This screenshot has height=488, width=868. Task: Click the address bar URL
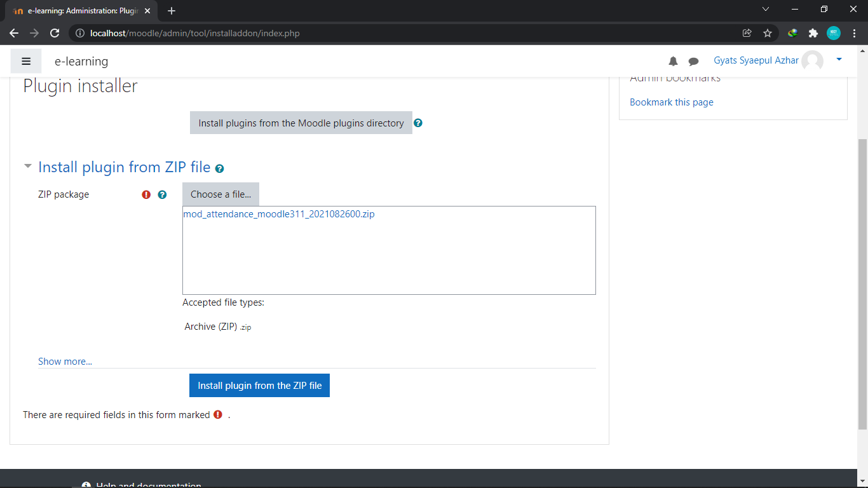tap(194, 33)
